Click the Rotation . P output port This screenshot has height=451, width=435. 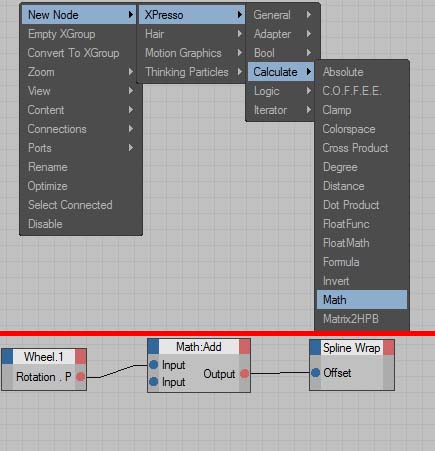(80, 377)
